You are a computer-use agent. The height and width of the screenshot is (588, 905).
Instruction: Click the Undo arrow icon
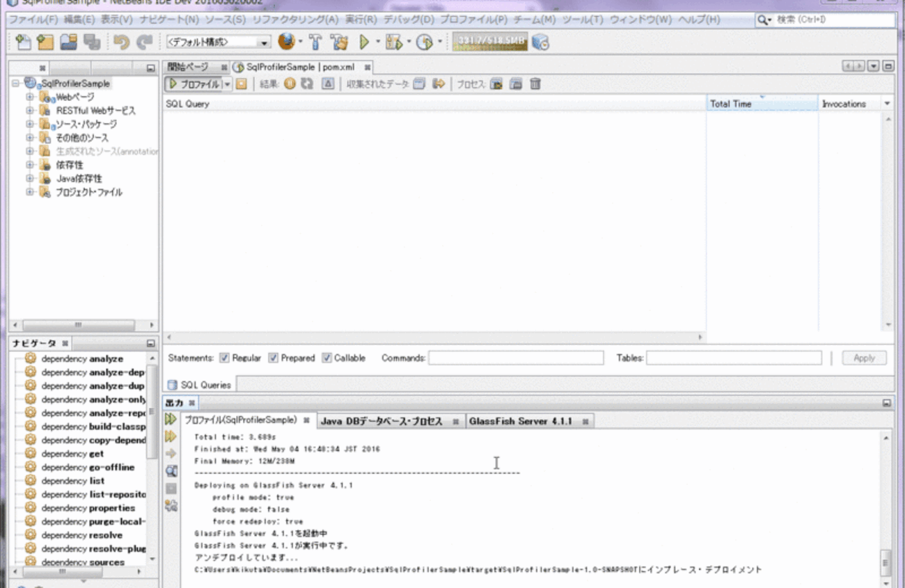click(x=121, y=43)
